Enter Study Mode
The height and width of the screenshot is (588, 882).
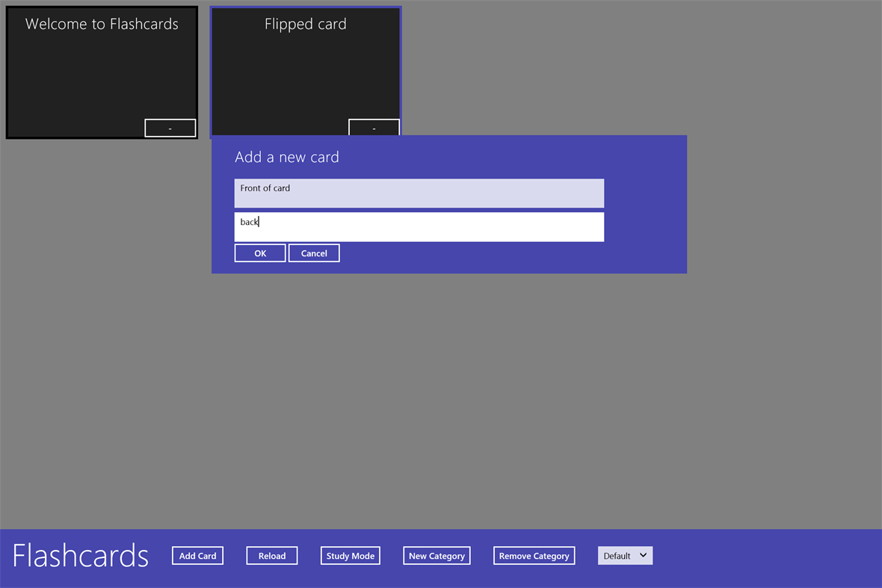pyautogui.click(x=350, y=555)
